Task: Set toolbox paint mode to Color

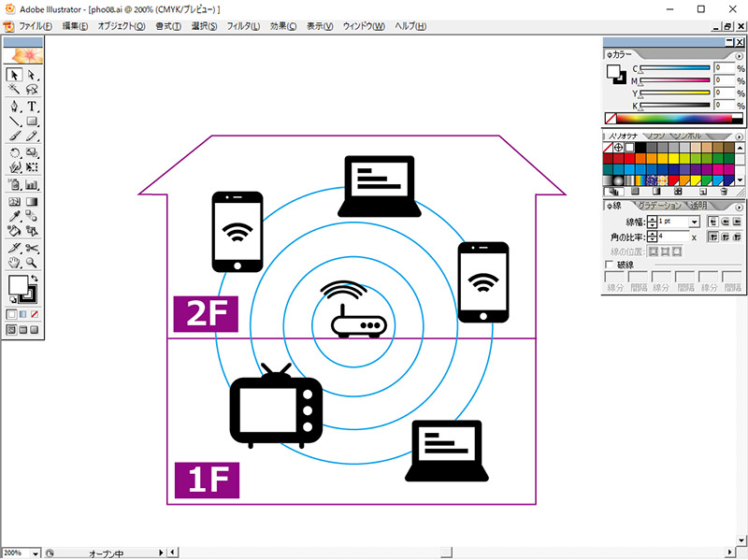Action: point(11,314)
